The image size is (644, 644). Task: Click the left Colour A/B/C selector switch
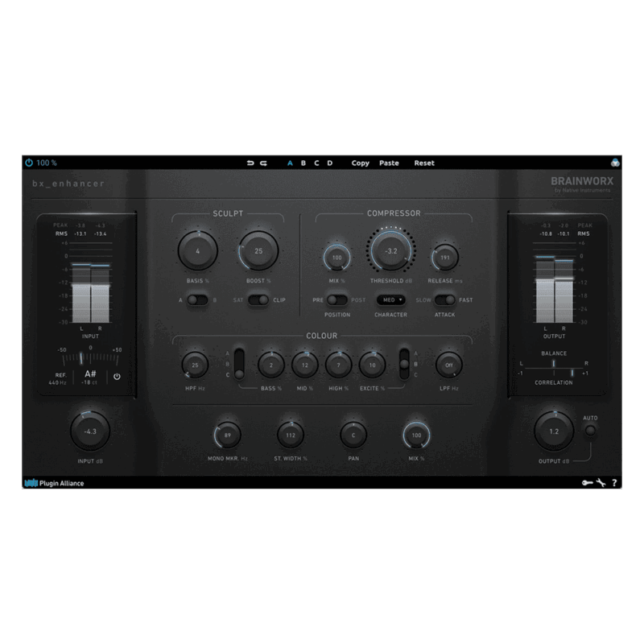(x=239, y=364)
